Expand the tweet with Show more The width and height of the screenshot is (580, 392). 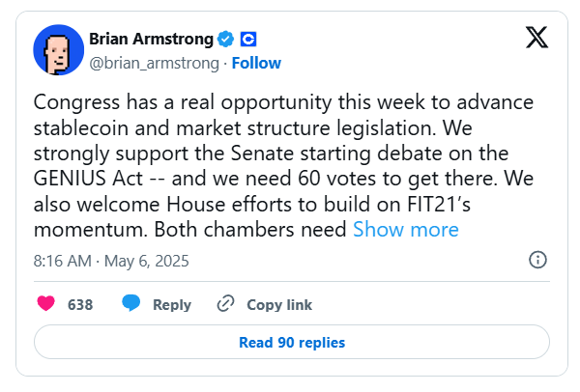click(x=405, y=229)
